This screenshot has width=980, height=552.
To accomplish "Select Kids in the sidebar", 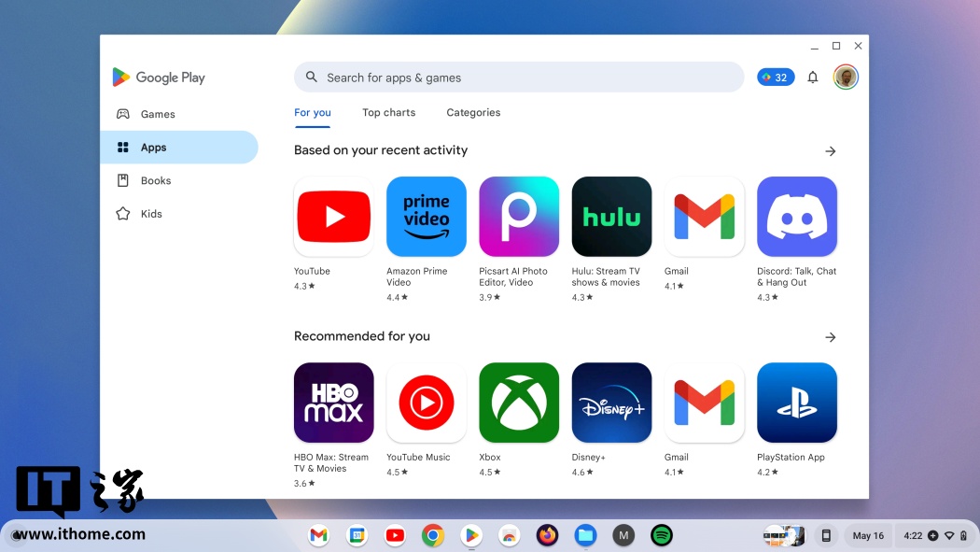I will pos(179,213).
